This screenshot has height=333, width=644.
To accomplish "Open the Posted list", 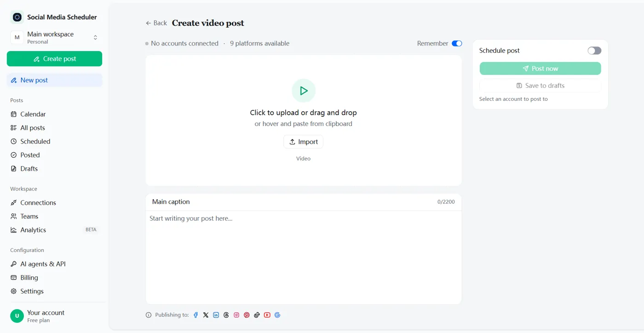I will point(54,155).
